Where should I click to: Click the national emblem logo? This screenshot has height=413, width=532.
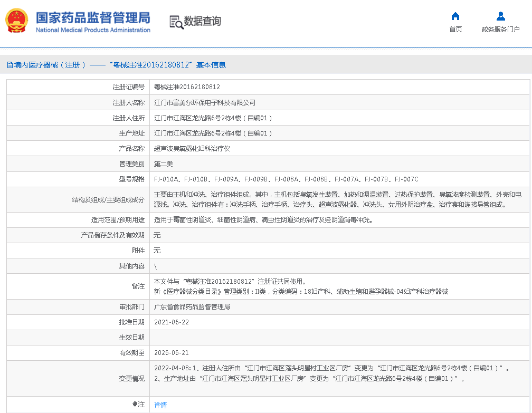coord(17,21)
